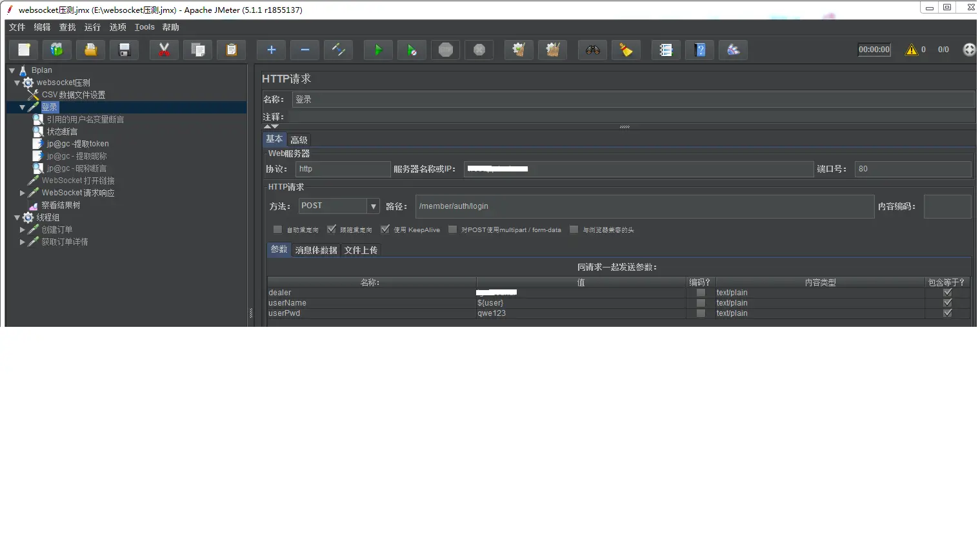980x546 pixels.
Task: Enable the 自动重定向 checkbox
Action: coord(277,229)
